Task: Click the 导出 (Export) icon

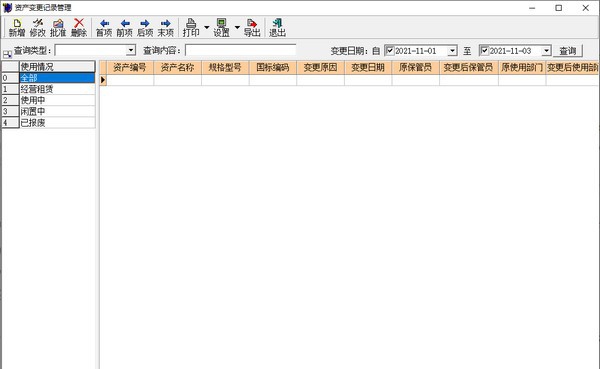Action: point(252,28)
